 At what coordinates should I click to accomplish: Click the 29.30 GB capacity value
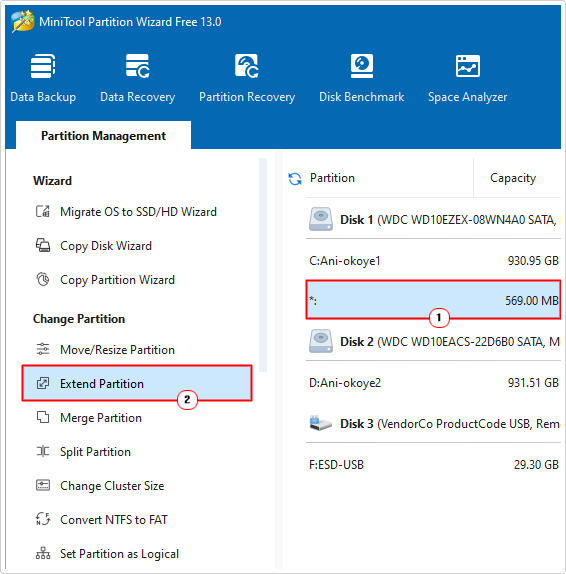pyautogui.click(x=536, y=465)
